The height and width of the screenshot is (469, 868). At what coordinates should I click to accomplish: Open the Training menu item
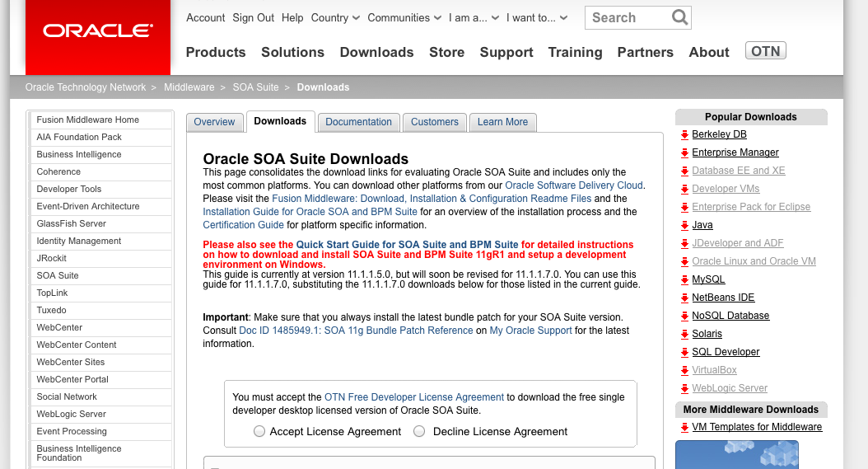[x=575, y=52]
